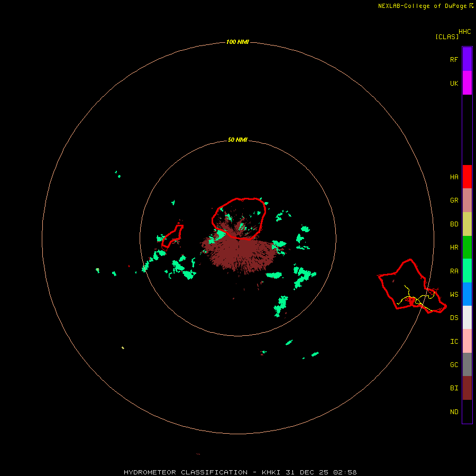Click the DS legend label
This screenshot has width=476, height=476.
[x=454, y=318]
